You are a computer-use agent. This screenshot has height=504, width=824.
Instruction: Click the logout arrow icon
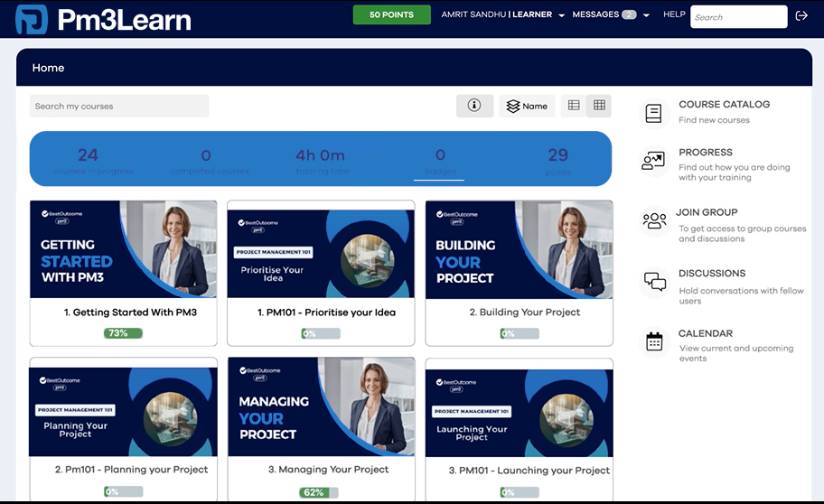(x=801, y=15)
